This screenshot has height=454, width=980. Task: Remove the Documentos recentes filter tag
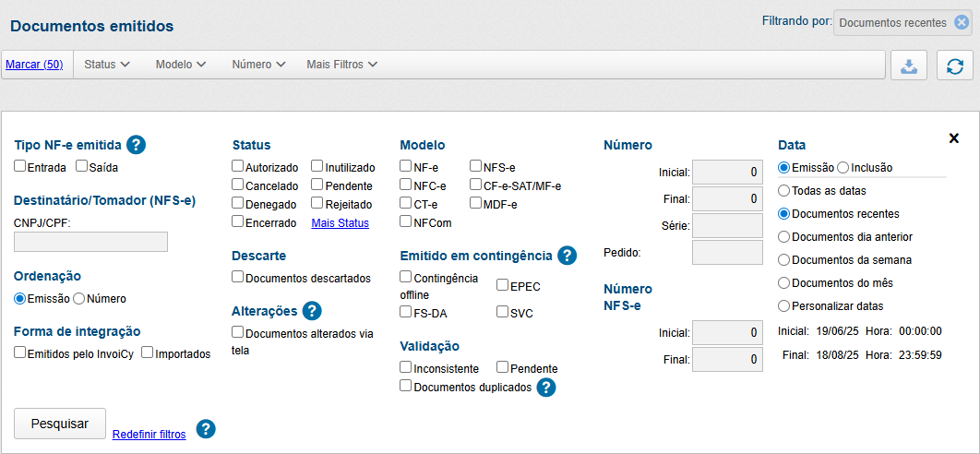[x=962, y=22]
